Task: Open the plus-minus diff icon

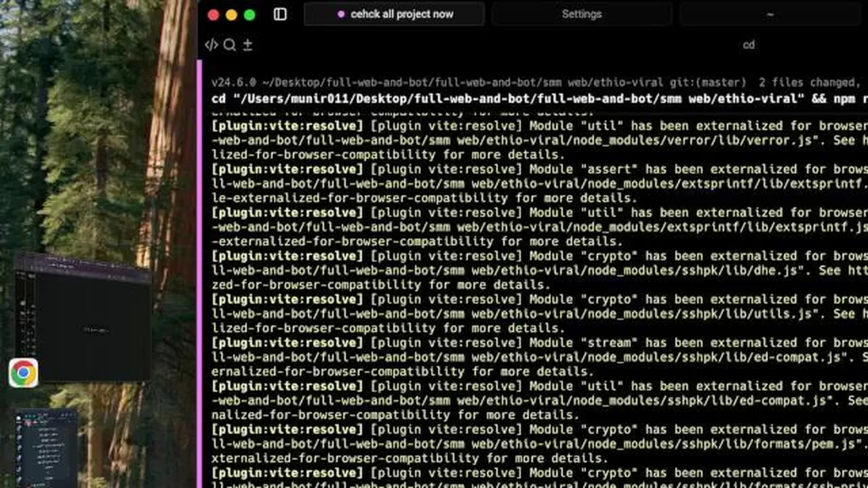Action: [248, 45]
